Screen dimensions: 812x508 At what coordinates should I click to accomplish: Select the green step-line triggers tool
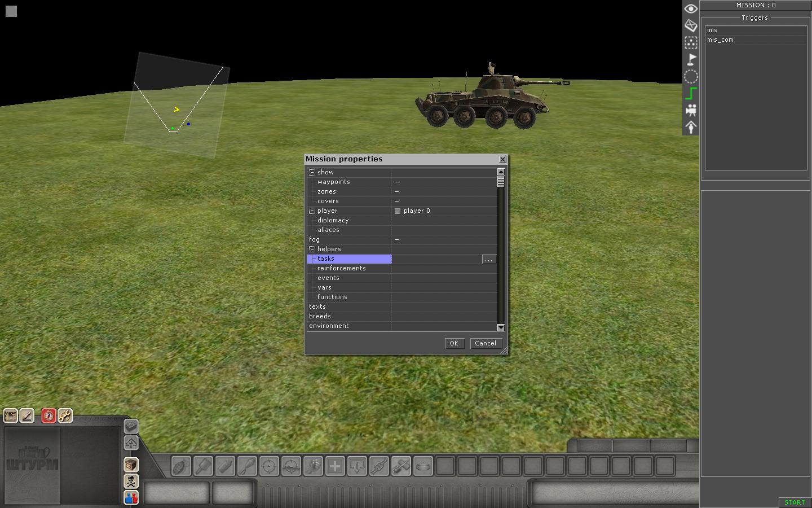[691, 93]
